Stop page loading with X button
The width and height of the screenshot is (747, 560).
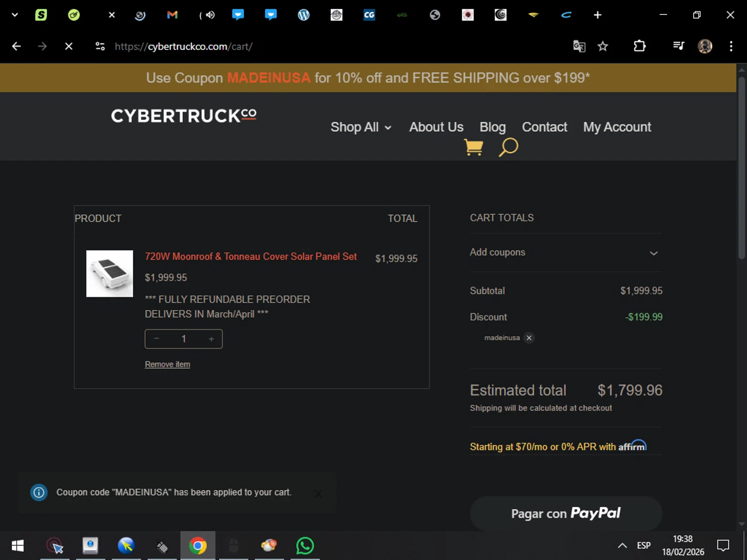pyautogui.click(x=69, y=46)
